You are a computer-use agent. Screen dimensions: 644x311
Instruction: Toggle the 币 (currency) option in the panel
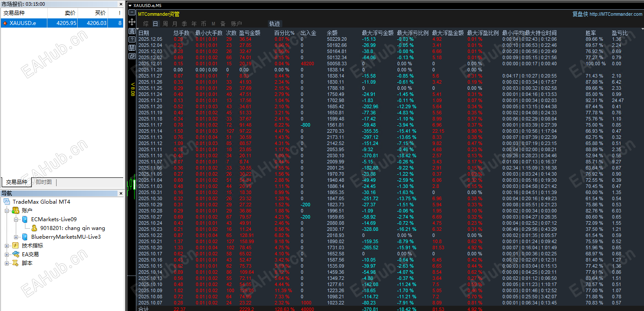coord(203,23)
